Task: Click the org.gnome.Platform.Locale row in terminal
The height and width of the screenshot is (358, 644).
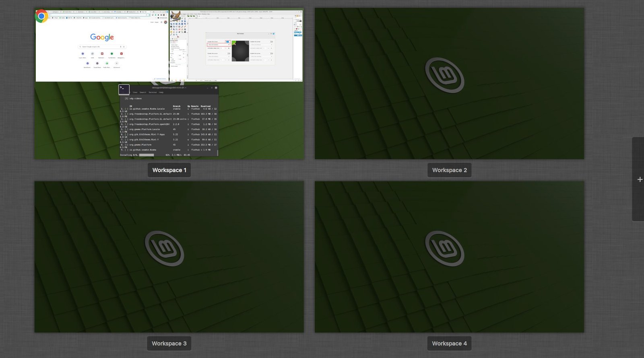Action: tap(169, 130)
